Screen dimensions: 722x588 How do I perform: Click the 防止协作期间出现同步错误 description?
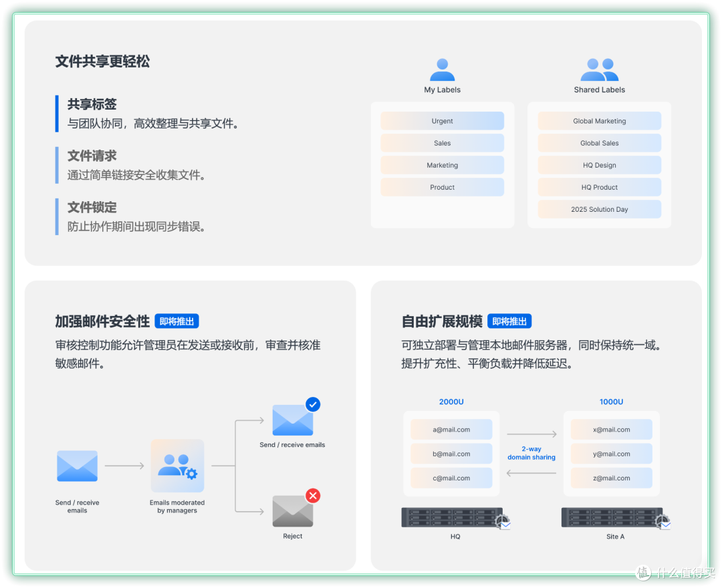[136, 227]
